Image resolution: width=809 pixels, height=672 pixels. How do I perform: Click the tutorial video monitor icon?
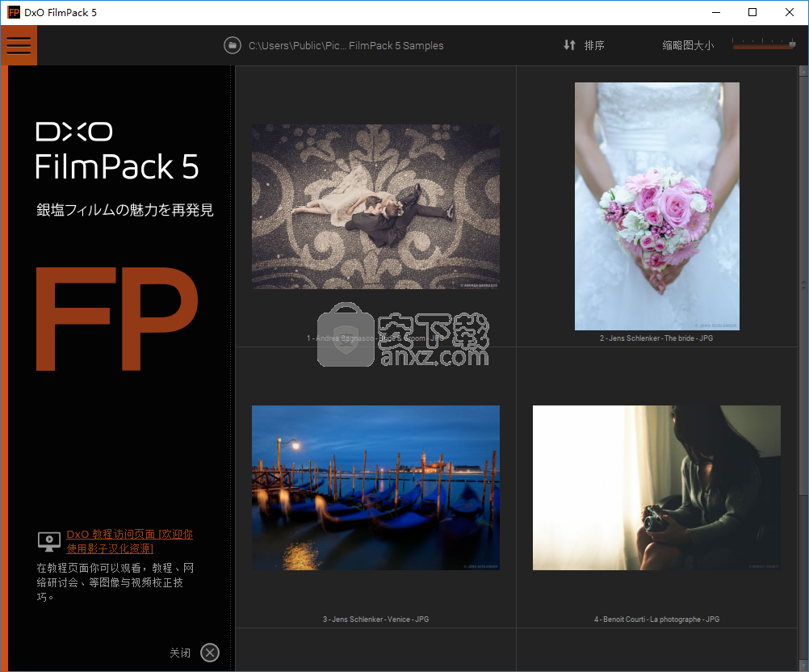[48, 541]
